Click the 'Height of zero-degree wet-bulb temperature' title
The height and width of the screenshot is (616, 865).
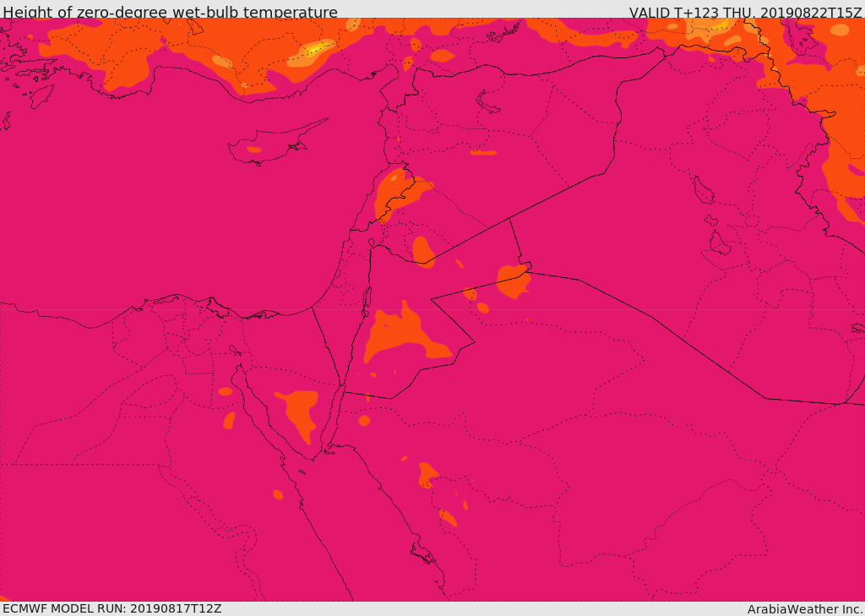(x=171, y=12)
